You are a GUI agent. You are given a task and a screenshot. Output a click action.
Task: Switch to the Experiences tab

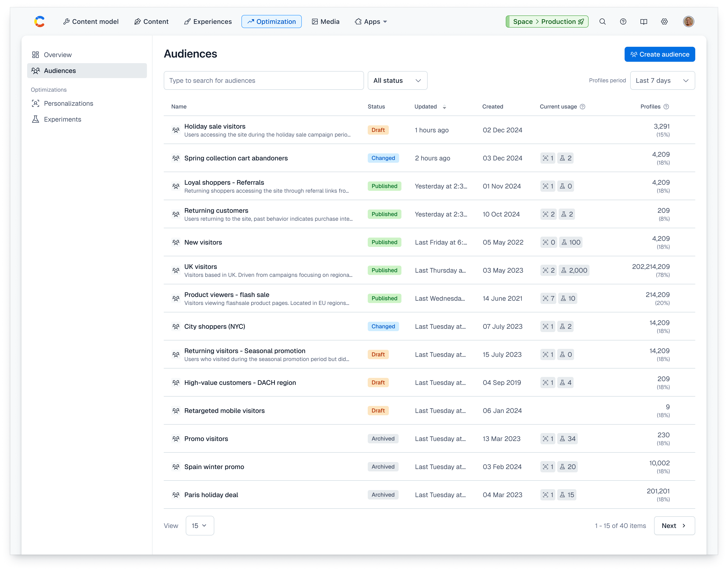click(208, 22)
